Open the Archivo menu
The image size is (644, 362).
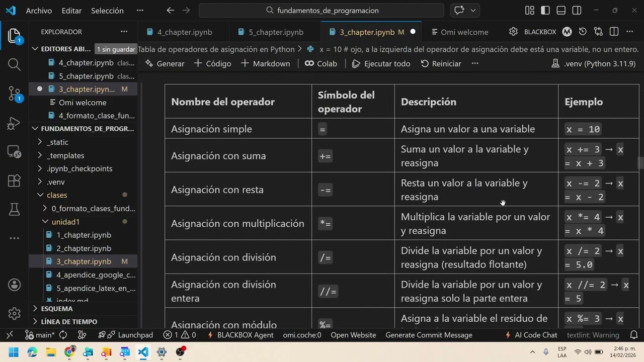point(39,10)
